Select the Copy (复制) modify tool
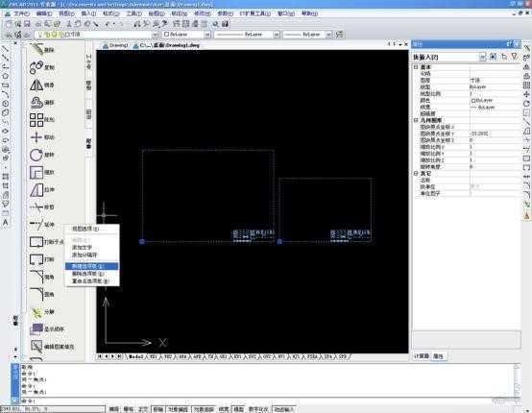 point(41,67)
